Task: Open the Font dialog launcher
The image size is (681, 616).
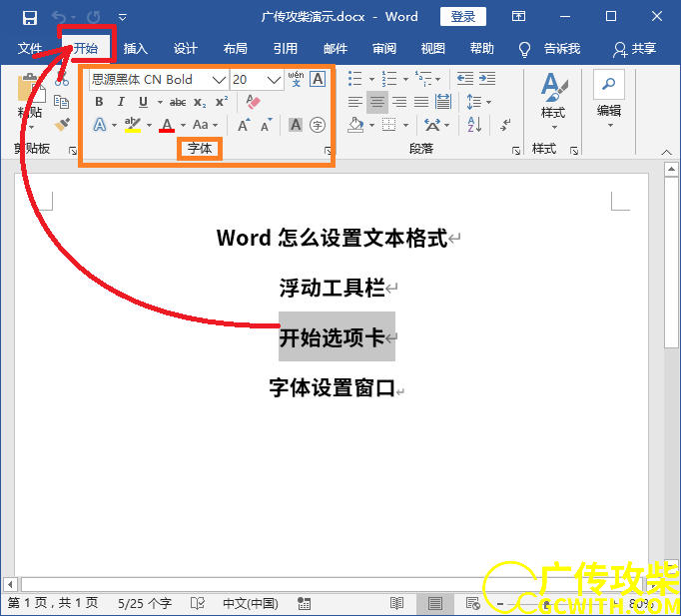Action: 328,150
